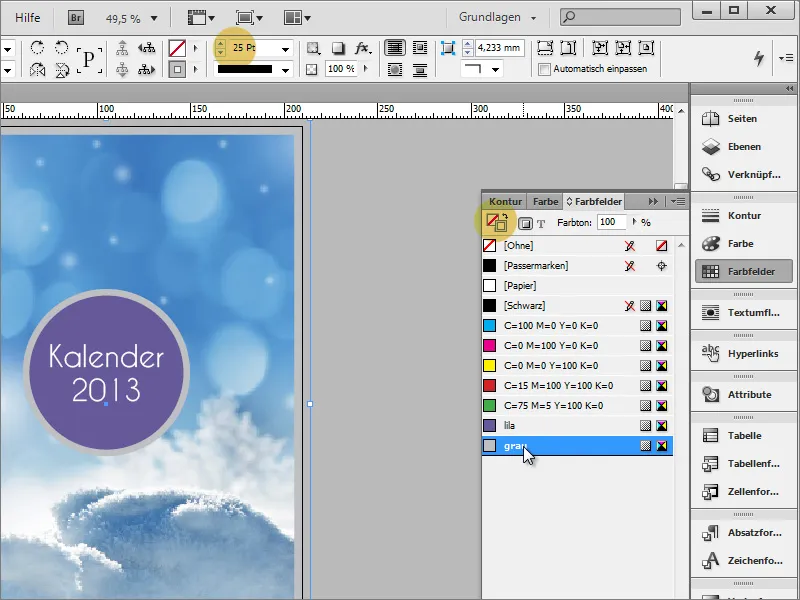
Task: Wrap around object shape icon
Action: tap(394, 69)
